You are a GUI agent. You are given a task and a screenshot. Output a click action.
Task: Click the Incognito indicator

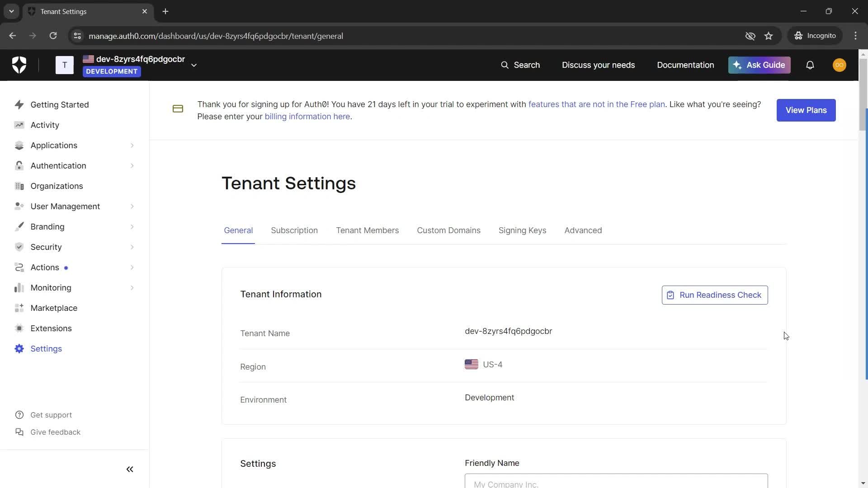pyautogui.click(x=815, y=36)
